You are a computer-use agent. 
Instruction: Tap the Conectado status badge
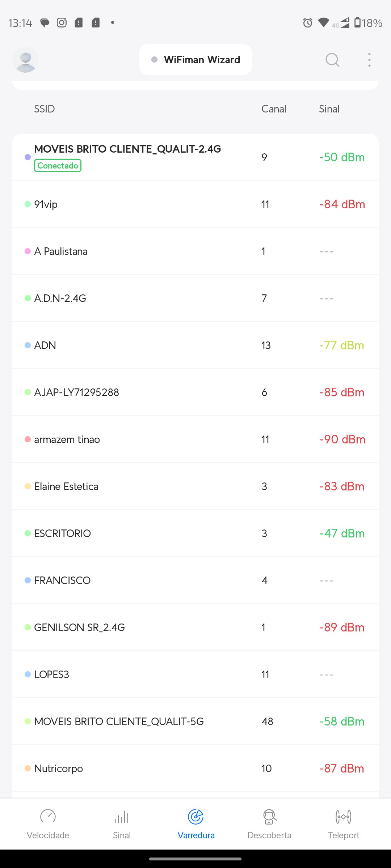[58, 166]
